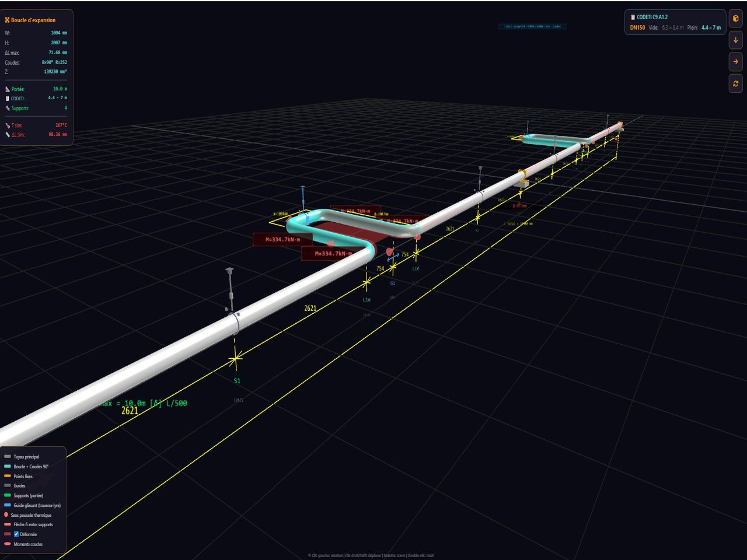The height and width of the screenshot is (560, 747).
Task: Click the refresh icon at right sidebar bottom
Action: click(x=735, y=83)
